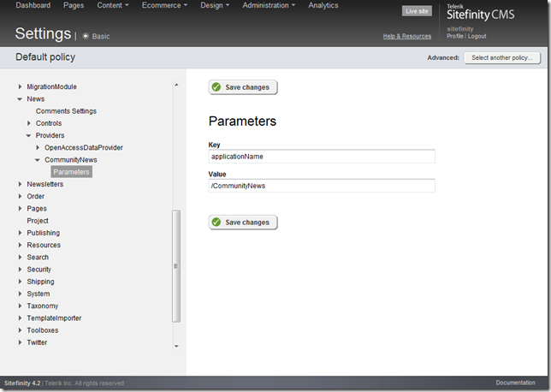Viewport: 551px width, 392px height.
Task: Click Select another policy button
Action: tap(502, 57)
